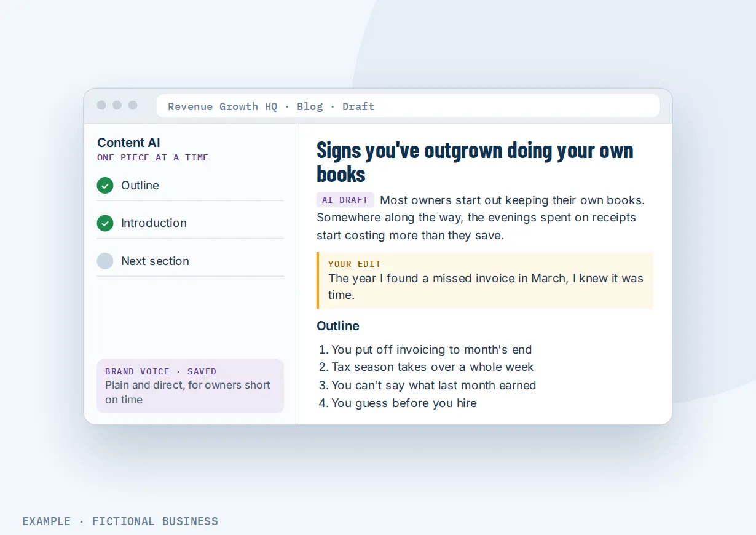The height and width of the screenshot is (535, 756).
Task: Click the empty circle beside Next section
Action: [x=105, y=261]
